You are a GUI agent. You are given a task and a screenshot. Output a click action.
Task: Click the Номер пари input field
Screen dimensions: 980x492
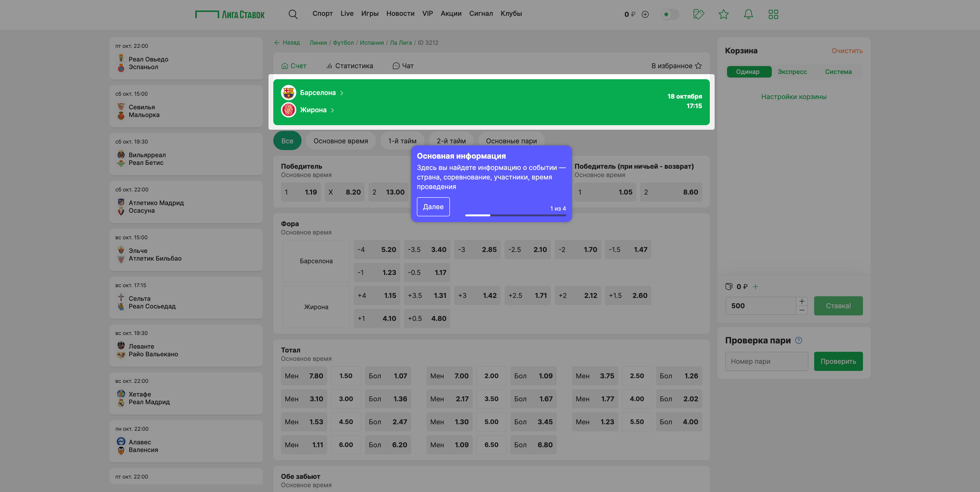pyautogui.click(x=766, y=361)
